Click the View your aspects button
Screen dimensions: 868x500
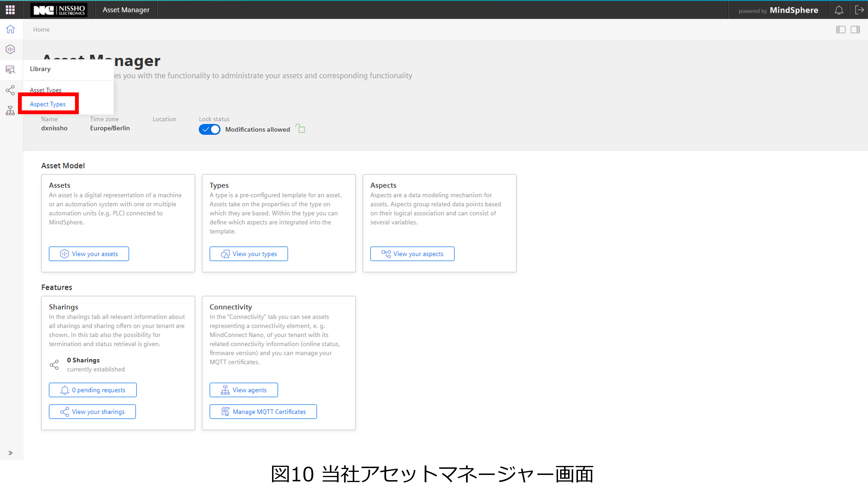pyautogui.click(x=412, y=254)
